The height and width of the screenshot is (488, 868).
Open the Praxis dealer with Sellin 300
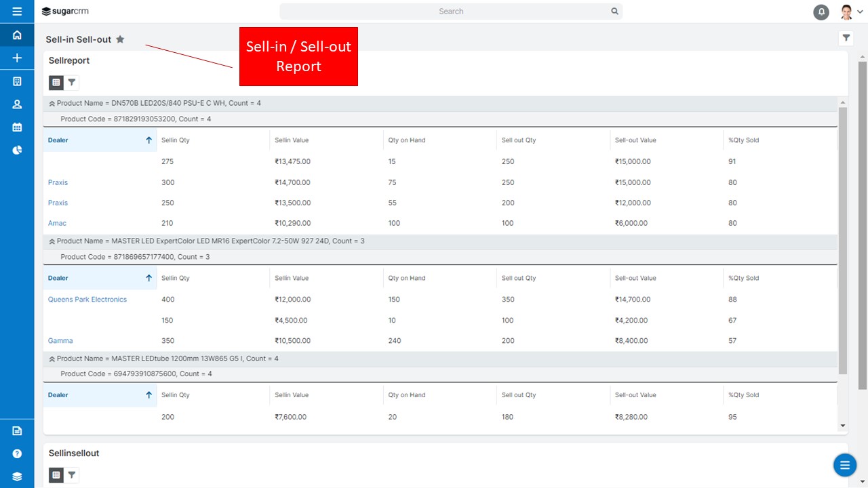58,182
